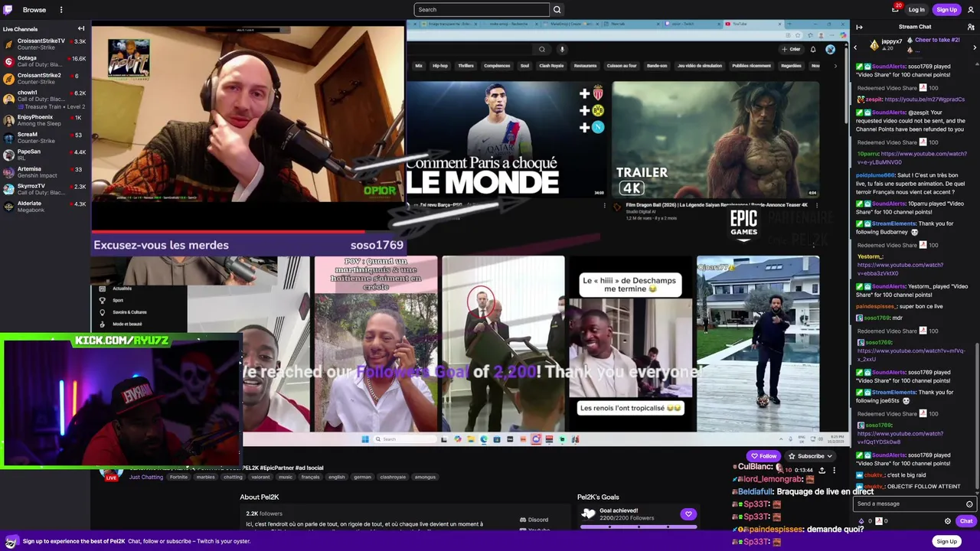Open the Browse page

point(34,10)
